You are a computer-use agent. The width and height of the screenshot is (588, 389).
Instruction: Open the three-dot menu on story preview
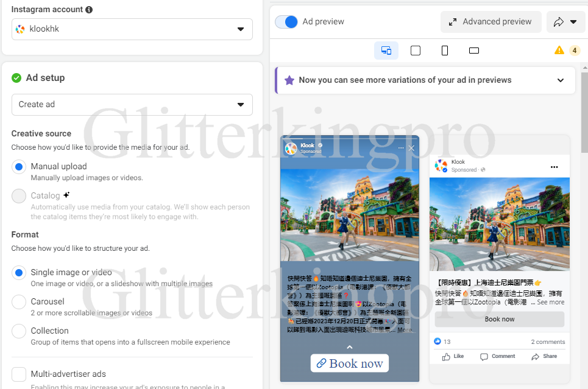tap(401, 148)
